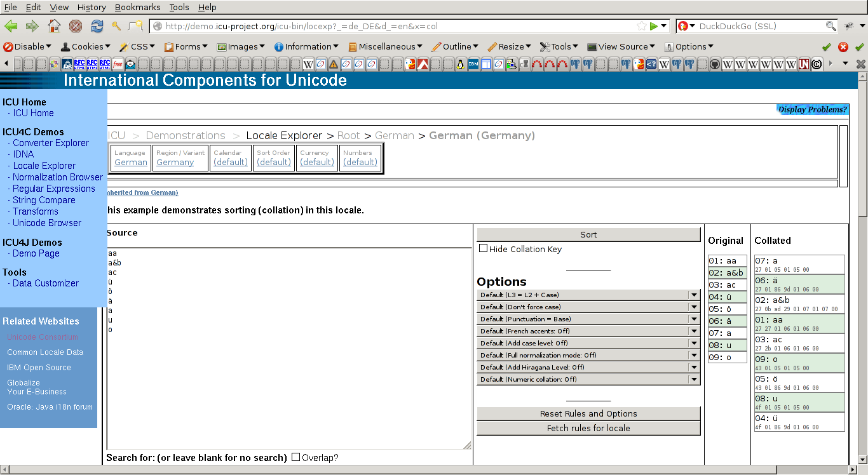Open the 'Punctuation = Base' dropdown
Viewport: 868px width, 475px height.
coord(588,319)
